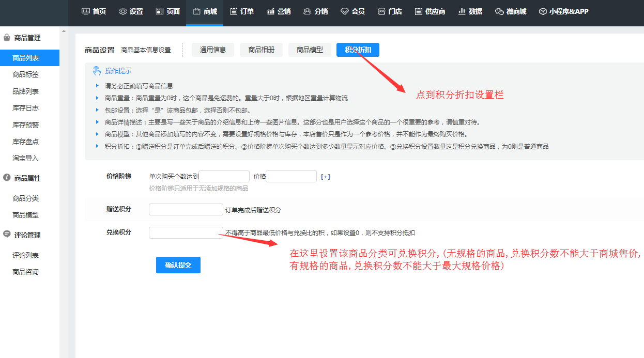Expand the 商品属性 sidebar group
Viewport: 644px width, 358px height.
(x=27, y=178)
